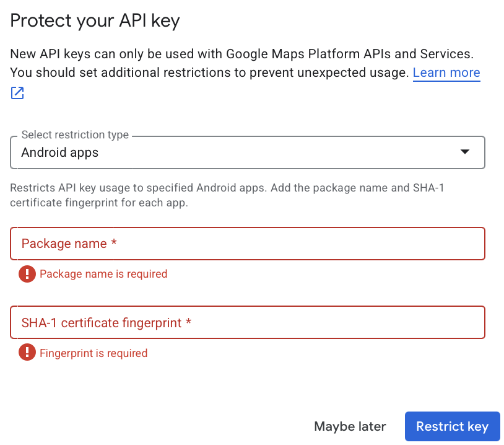Click the "Package name" placeholder label text
This screenshot has height=445, width=504.
64,244
